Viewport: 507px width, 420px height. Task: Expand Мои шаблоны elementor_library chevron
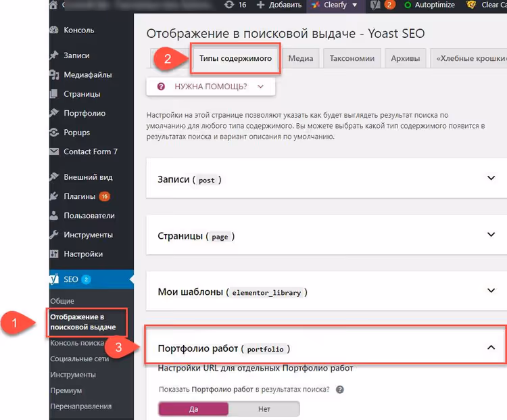(x=491, y=291)
